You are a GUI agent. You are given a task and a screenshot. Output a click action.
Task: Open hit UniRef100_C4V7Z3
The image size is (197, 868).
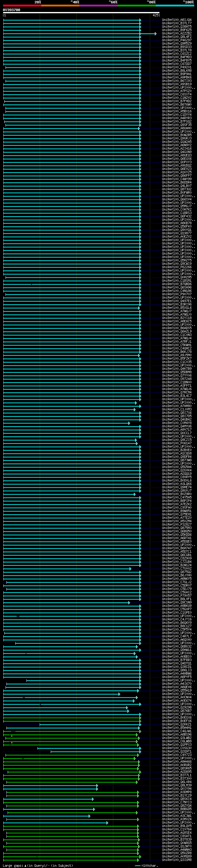point(177,755)
